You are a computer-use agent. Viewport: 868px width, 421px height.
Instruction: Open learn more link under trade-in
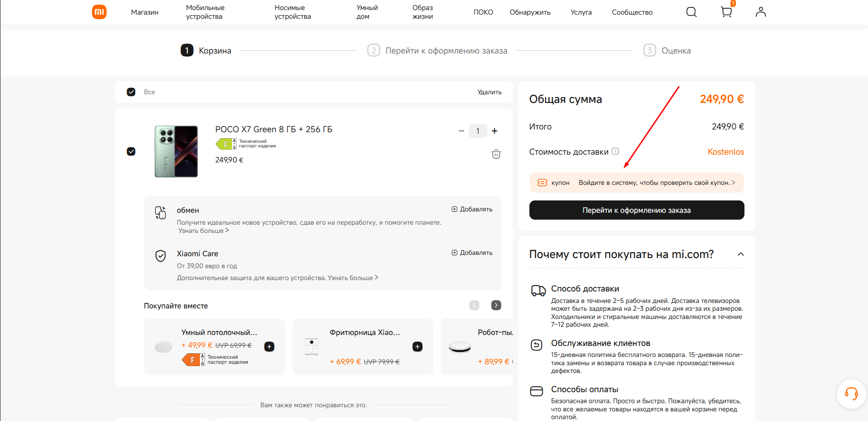[203, 231]
